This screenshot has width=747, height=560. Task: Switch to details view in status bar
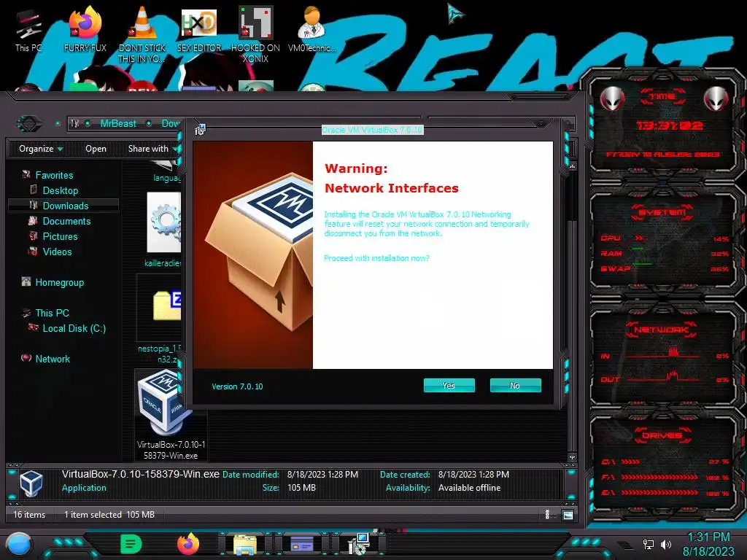547,514
